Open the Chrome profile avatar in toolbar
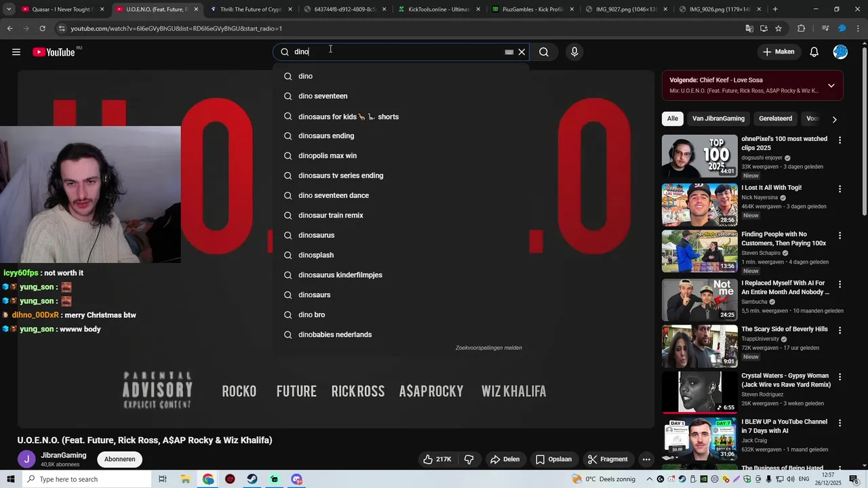 pos(842,28)
